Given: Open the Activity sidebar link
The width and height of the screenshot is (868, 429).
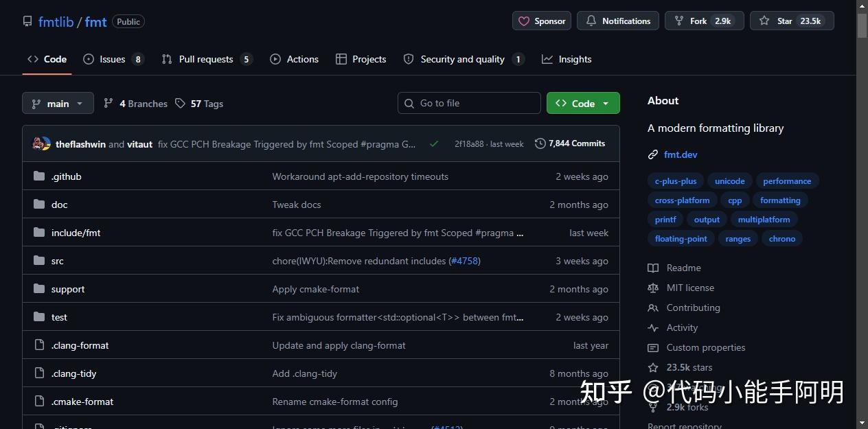Looking at the screenshot, I should (673, 327).
